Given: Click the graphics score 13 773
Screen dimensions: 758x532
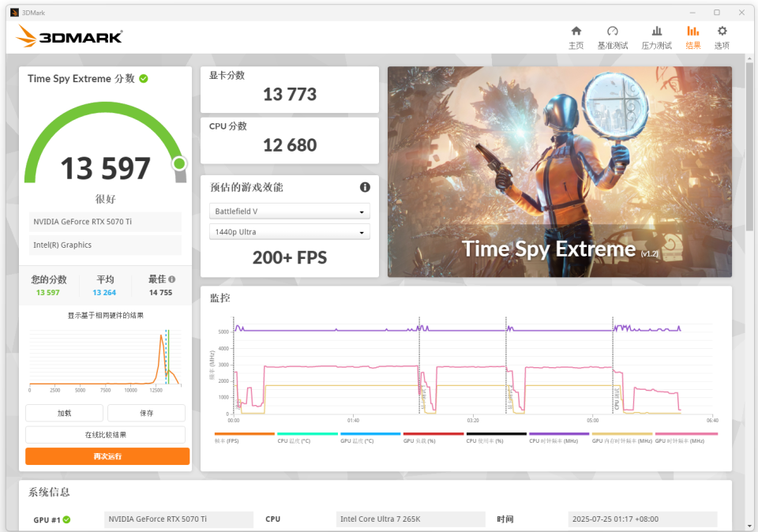Looking at the screenshot, I should click(x=290, y=94).
